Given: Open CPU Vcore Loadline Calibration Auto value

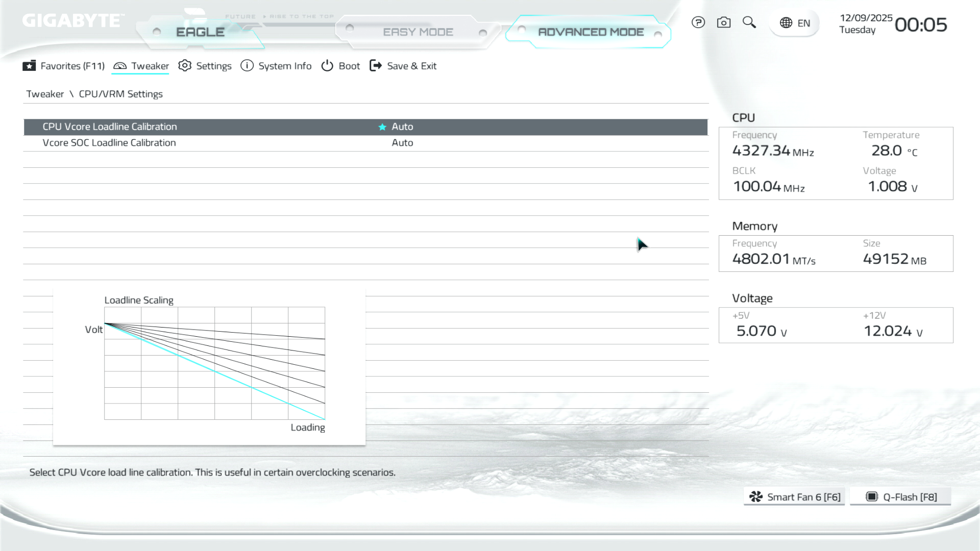Looking at the screenshot, I should tap(402, 127).
